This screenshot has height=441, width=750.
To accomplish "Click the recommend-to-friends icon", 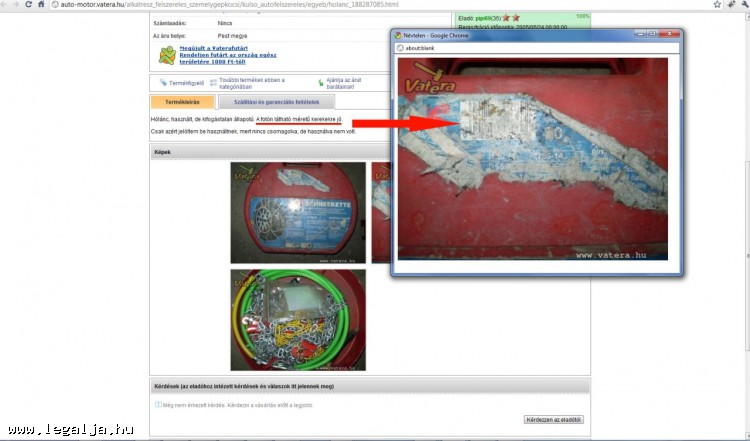I will pyautogui.click(x=321, y=82).
